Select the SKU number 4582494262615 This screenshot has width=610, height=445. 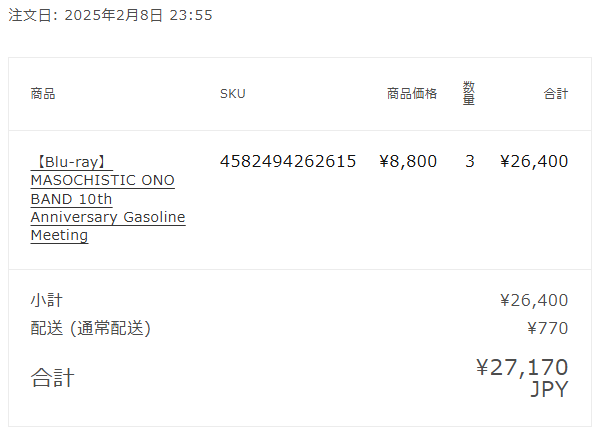coord(288,161)
